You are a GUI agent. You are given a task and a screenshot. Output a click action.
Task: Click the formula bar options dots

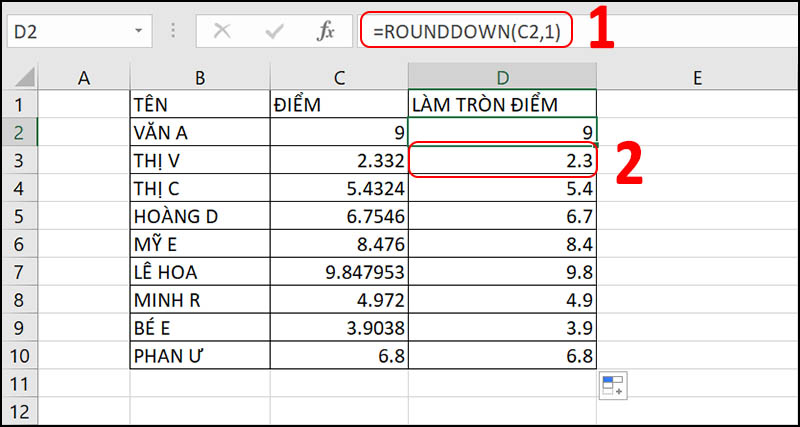click(x=173, y=31)
